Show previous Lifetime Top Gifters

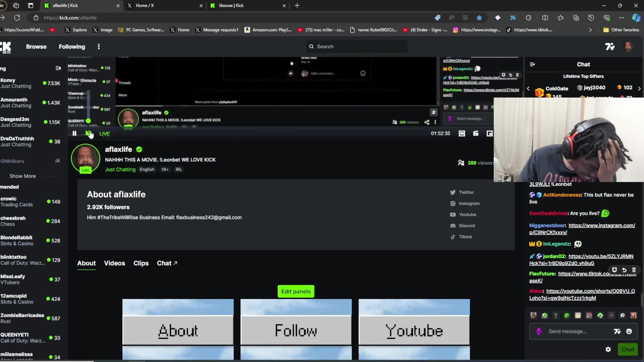tap(528, 88)
